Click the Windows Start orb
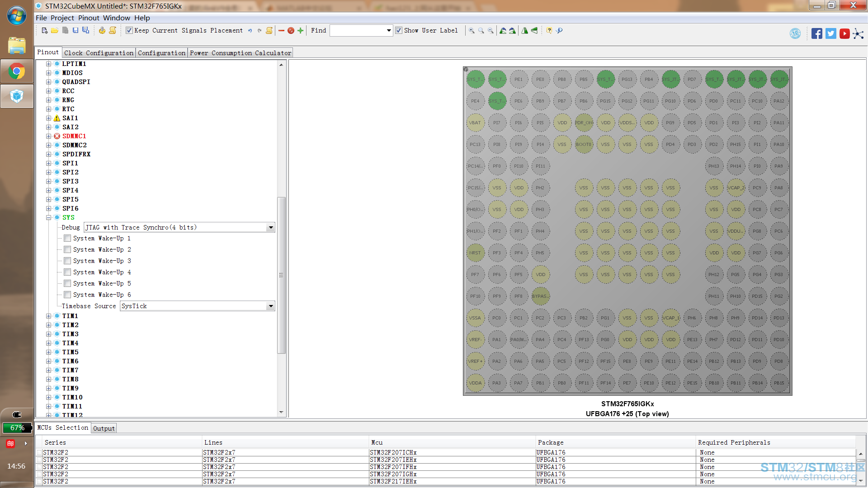The height and width of the screenshot is (488, 868). 17,16
